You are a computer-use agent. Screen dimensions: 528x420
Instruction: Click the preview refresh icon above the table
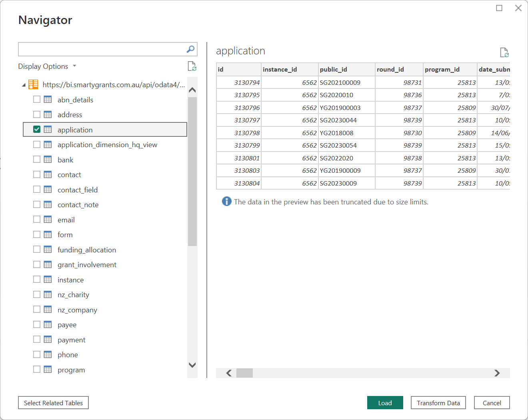504,52
